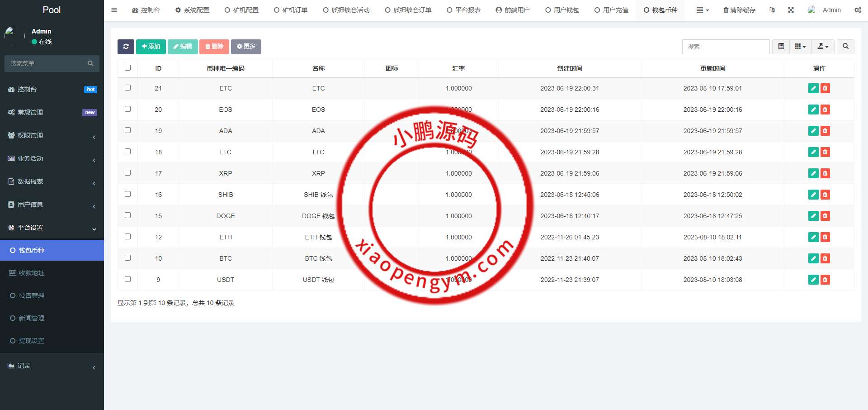The image size is (868, 410).
Task: Click the list view toggle icon beside search
Action: (780, 47)
